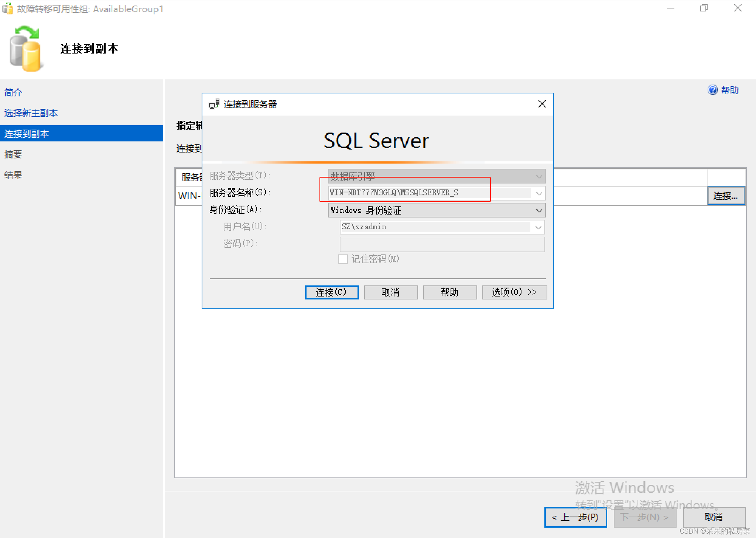756x538 pixels.
Task: Select 连接到副本 in the sidebar
Action: tap(82, 134)
